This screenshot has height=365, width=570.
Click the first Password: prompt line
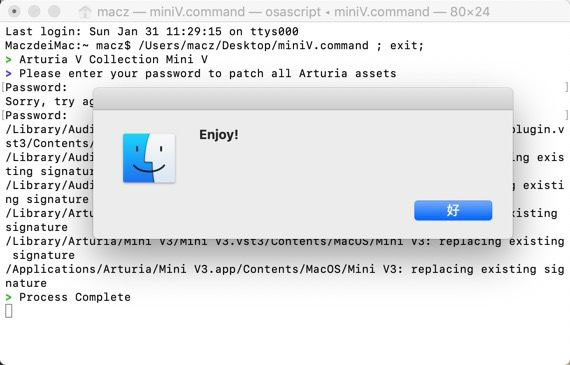pos(36,88)
